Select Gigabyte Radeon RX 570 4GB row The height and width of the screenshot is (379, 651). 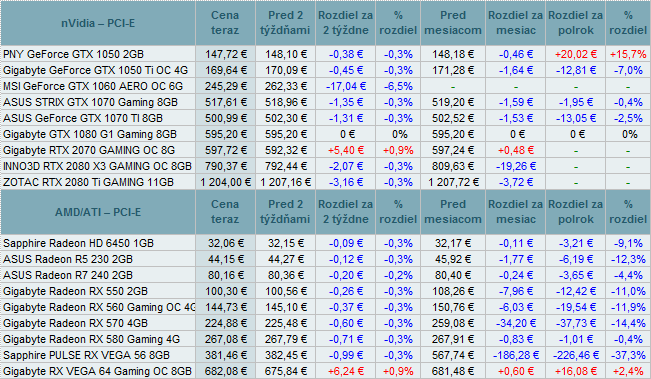pos(326,323)
